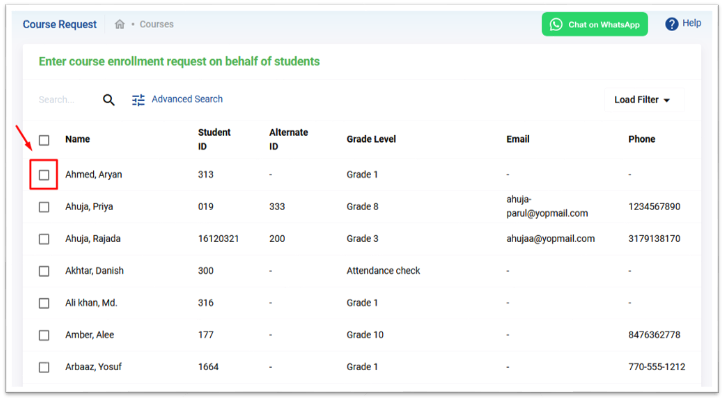This screenshot has height=400, width=724.
Task: Click the Load Filter dropdown arrow
Action: 666,100
